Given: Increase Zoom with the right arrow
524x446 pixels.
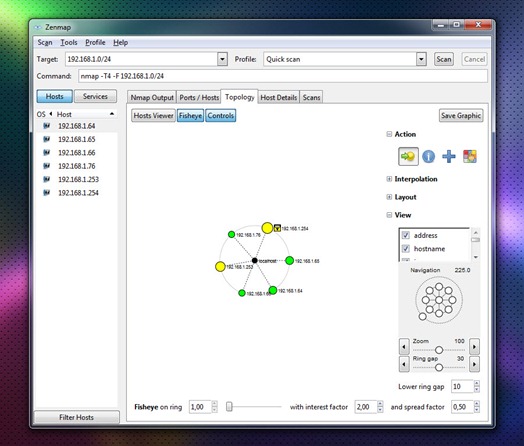Looking at the screenshot, I should click(x=474, y=347).
